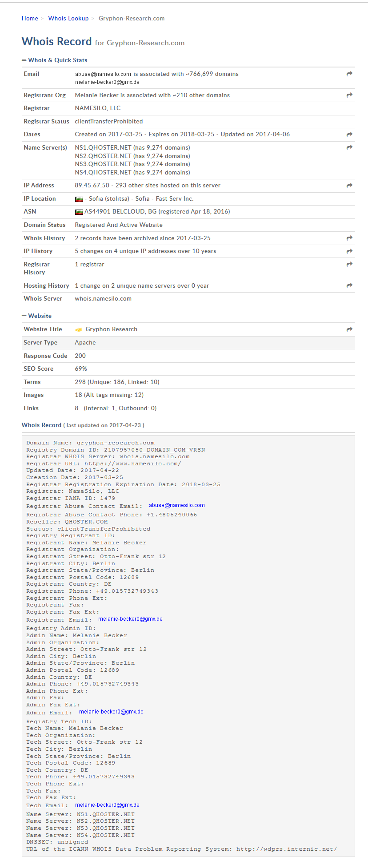The height and width of the screenshot is (868, 368).
Task: Click the SEO Score value 69%
Action: point(81,369)
